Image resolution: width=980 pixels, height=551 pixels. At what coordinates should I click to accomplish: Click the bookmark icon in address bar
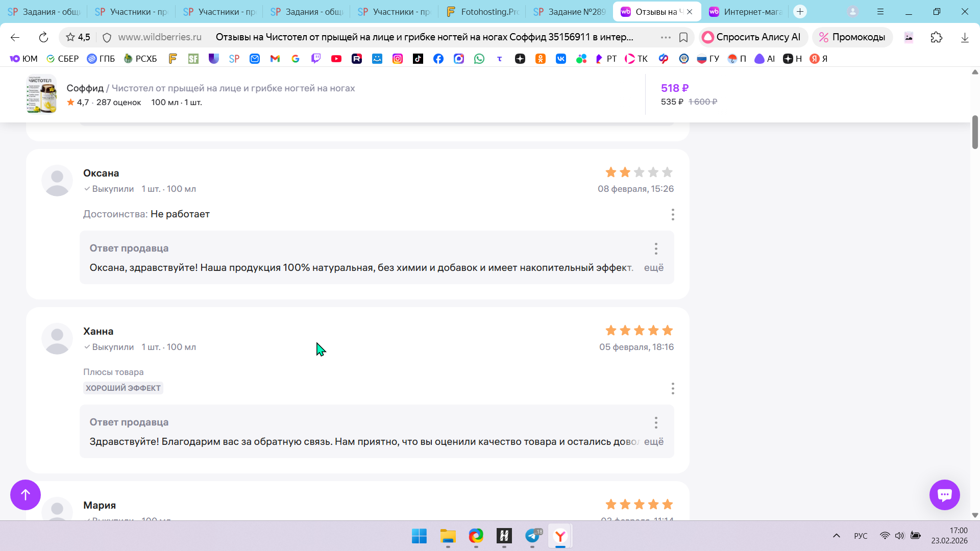tap(683, 37)
